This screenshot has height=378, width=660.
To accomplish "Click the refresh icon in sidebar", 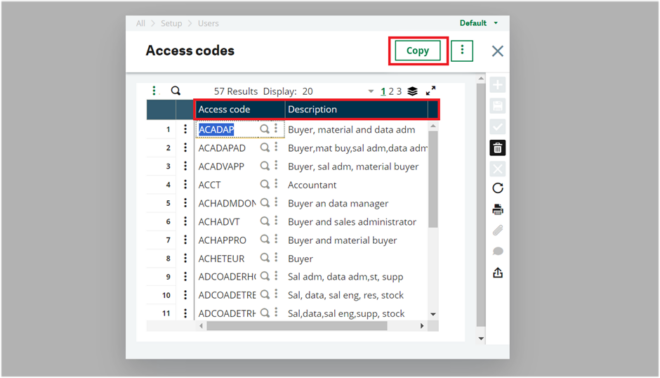I will click(498, 188).
